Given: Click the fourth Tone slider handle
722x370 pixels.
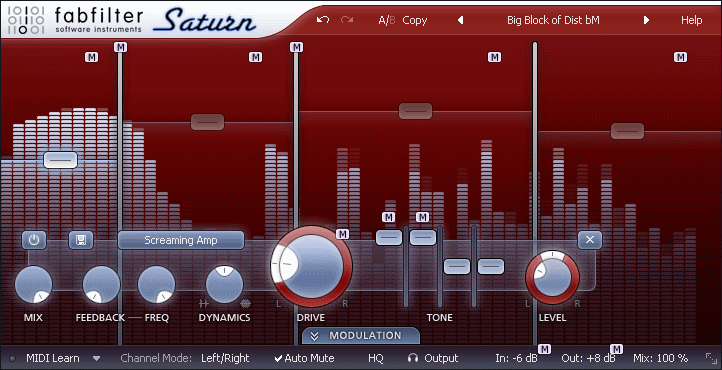Looking at the screenshot, I should (491, 266).
